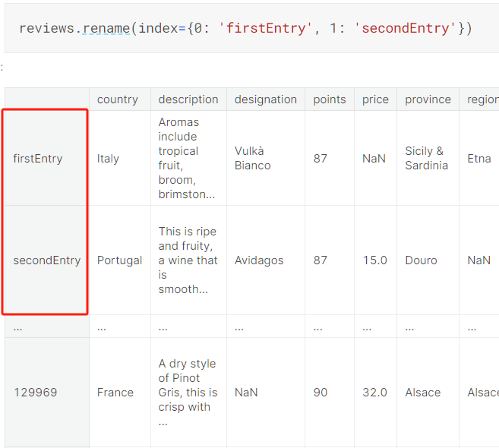Click the 15.0 price cell
499x448 pixels.
point(374,260)
